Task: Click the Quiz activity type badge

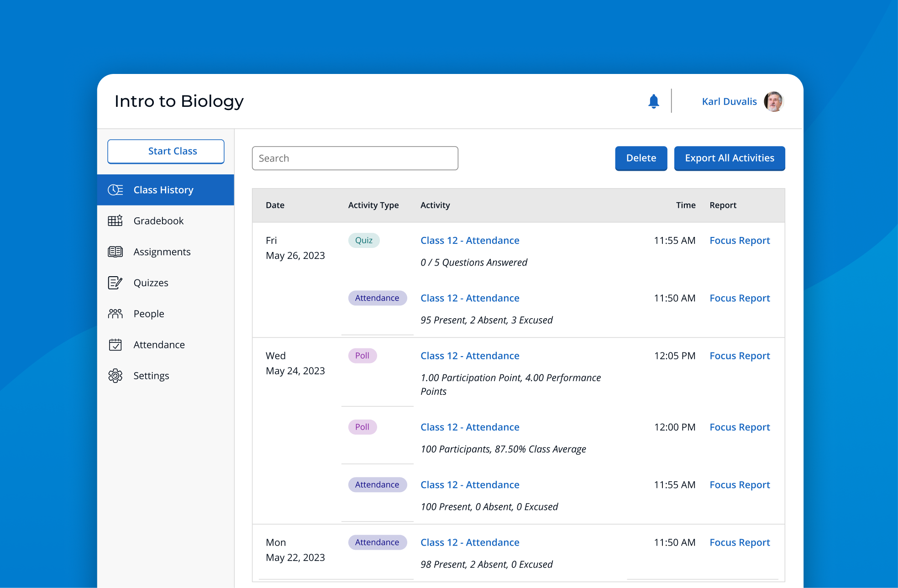Action: 363,240
